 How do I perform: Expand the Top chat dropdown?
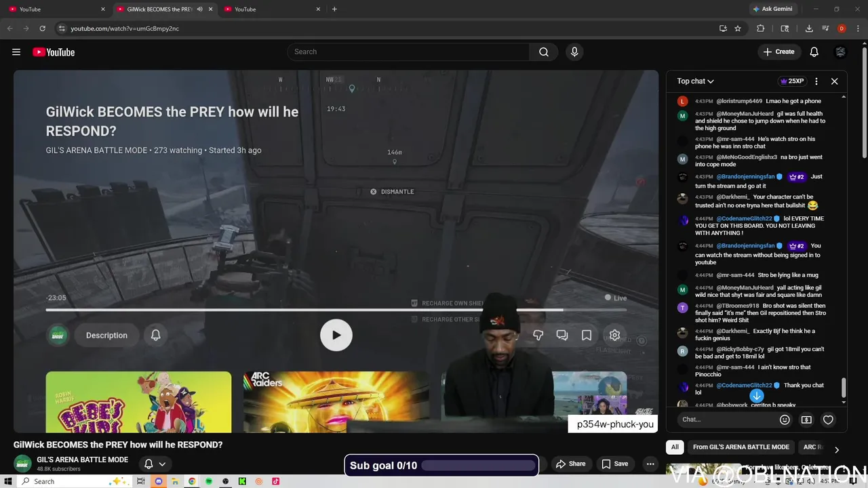[695, 81]
